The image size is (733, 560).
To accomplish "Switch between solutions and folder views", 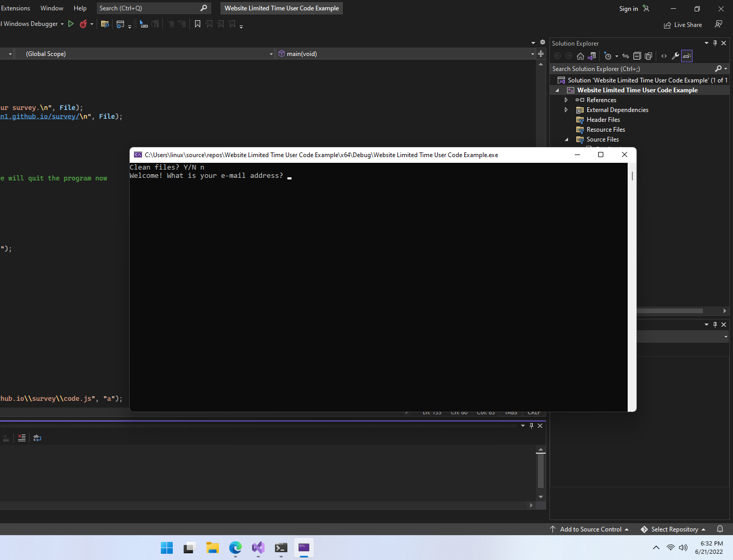I will (x=592, y=56).
